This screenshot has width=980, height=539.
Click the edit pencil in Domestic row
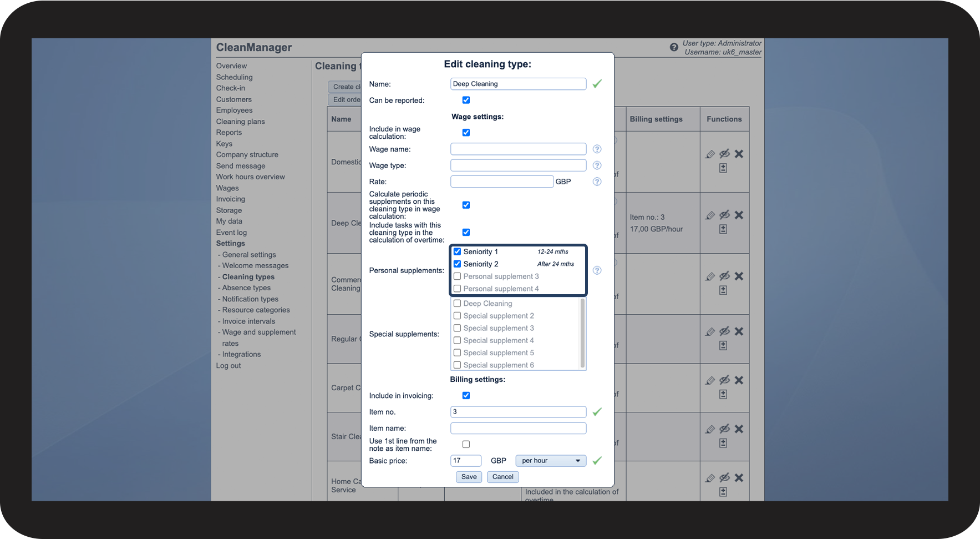click(x=710, y=154)
